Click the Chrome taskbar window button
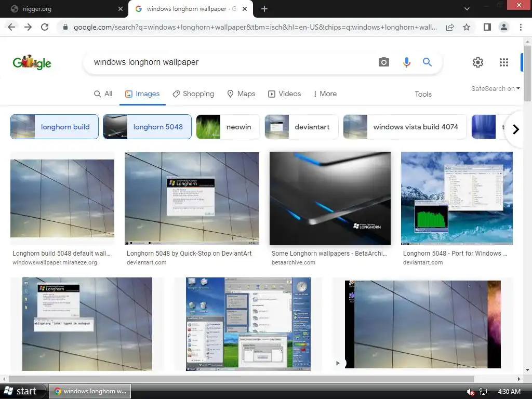Image resolution: width=532 pixels, height=399 pixels. pyautogui.click(x=90, y=391)
